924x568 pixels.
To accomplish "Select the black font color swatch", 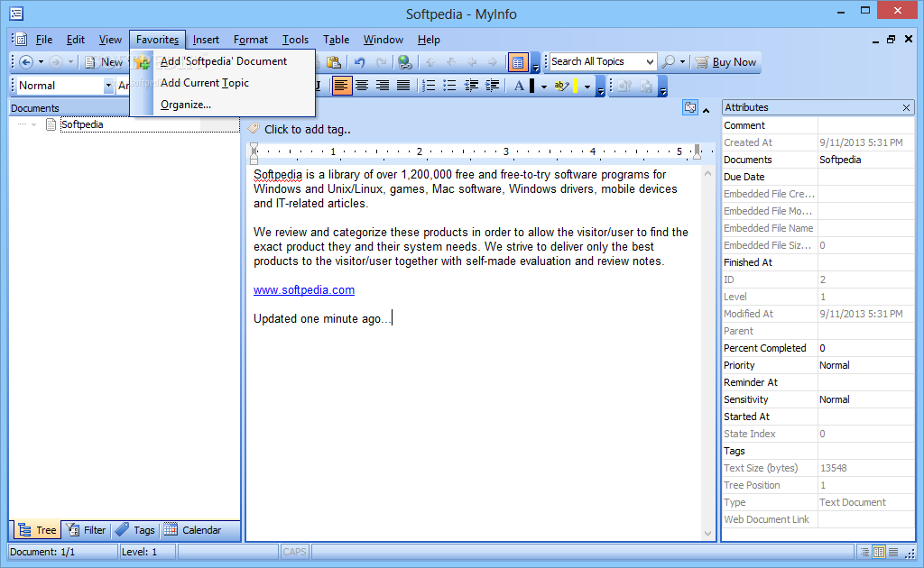I will tap(532, 86).
